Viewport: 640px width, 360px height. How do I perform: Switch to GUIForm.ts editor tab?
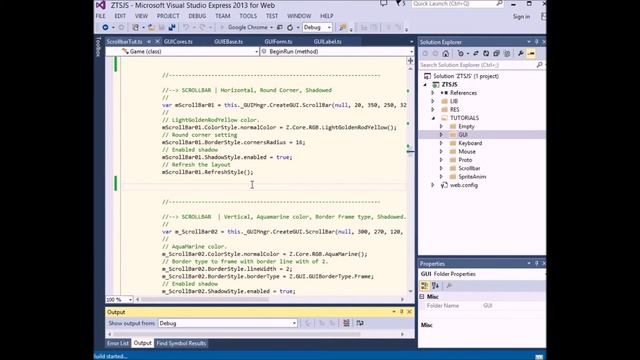278,42
